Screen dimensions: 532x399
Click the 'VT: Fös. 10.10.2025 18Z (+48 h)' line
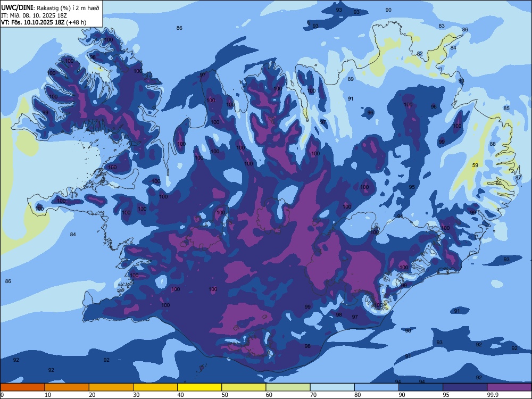[x=44, y=22]
